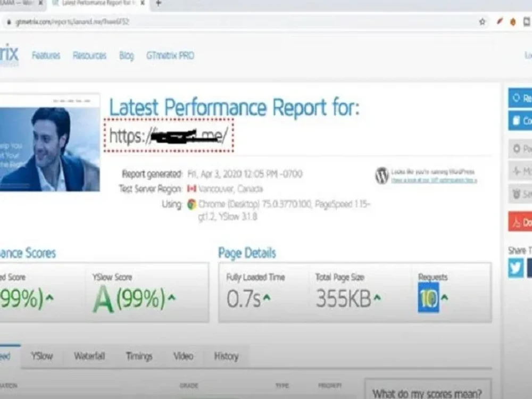Click the Page settings gear button
The image size is (532, 399).
click(520, 148)
